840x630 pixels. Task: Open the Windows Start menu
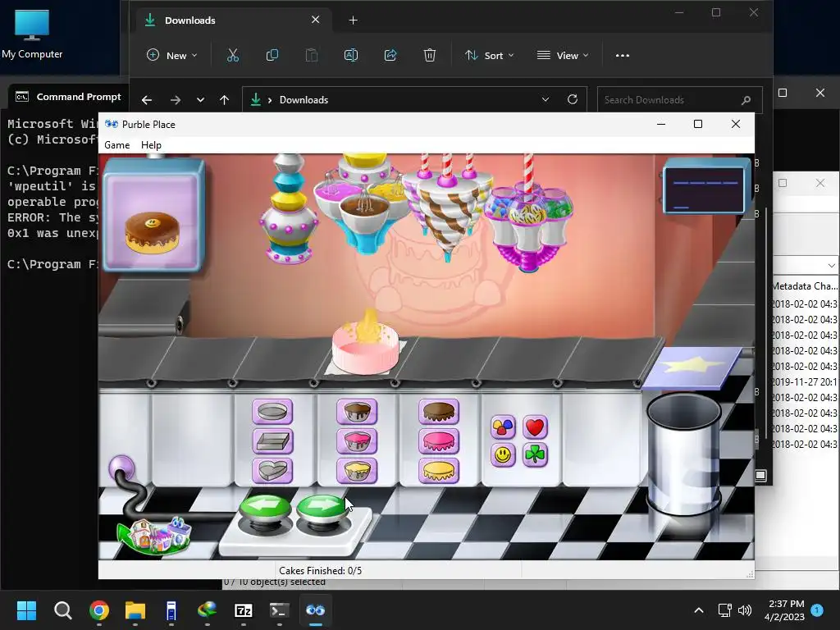coord(26,610)
